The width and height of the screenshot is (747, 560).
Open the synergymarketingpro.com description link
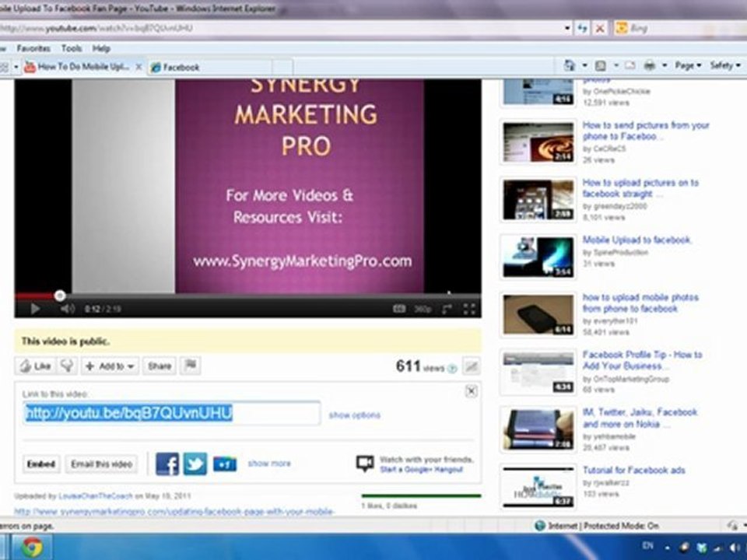pos(174,512)
